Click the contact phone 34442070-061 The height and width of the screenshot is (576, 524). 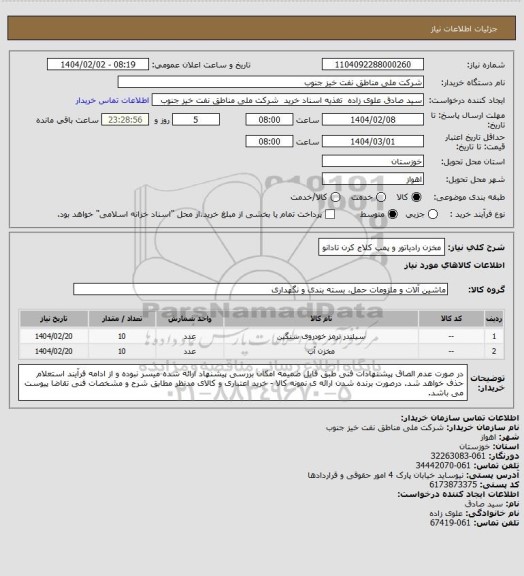(443, 465)
